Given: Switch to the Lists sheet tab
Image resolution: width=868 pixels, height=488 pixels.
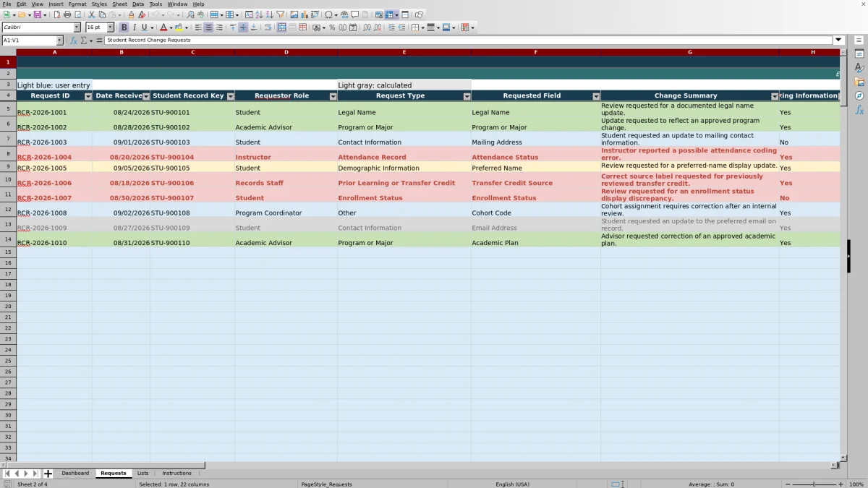Looking at the screenshot, I should (142, 474).
